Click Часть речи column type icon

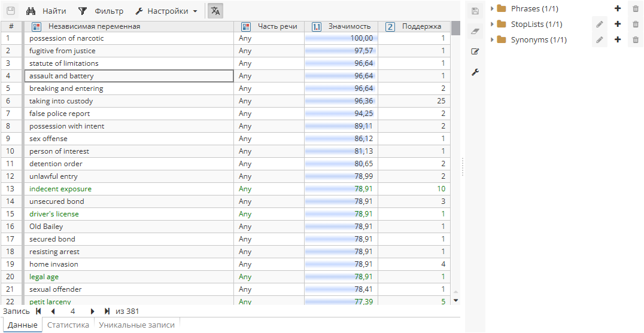click(246, 27)
